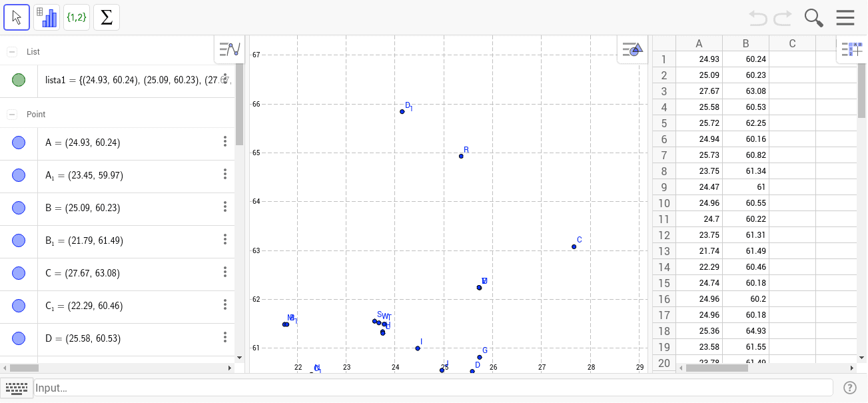This screenshot has height=403, width=868.
Task: Open Graphics view style bar
Action: [632, 49]
